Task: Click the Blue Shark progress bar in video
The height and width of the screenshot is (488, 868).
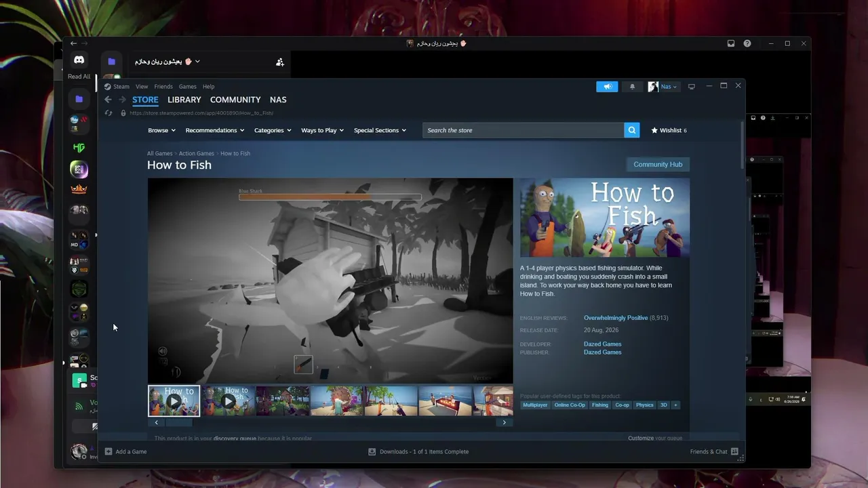Action: coord(330,197)
